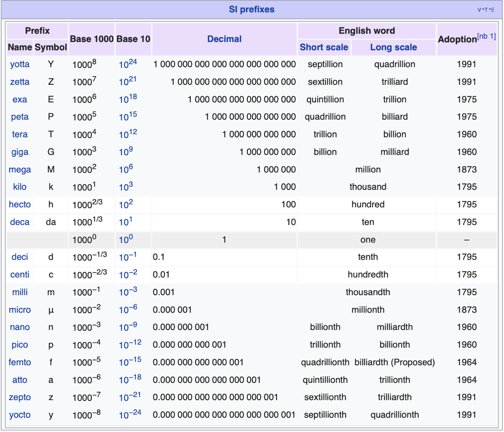Click the T talk link in header
Viewport: 504px width, 432px height.
coord(486,10)
